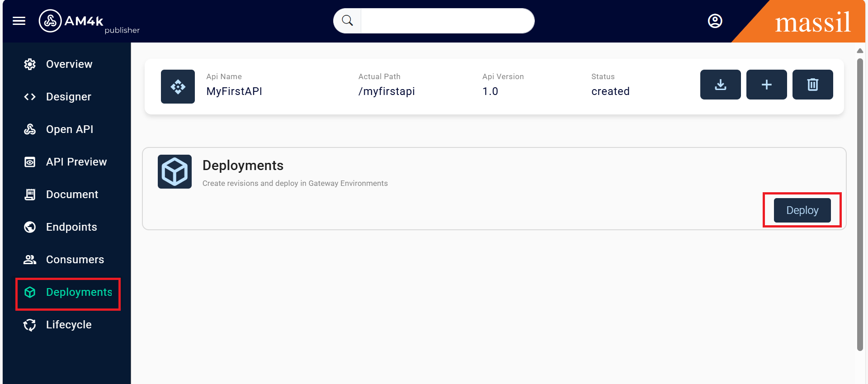
Task: Click the trash delete API button
Action: (x=812, y=85)
